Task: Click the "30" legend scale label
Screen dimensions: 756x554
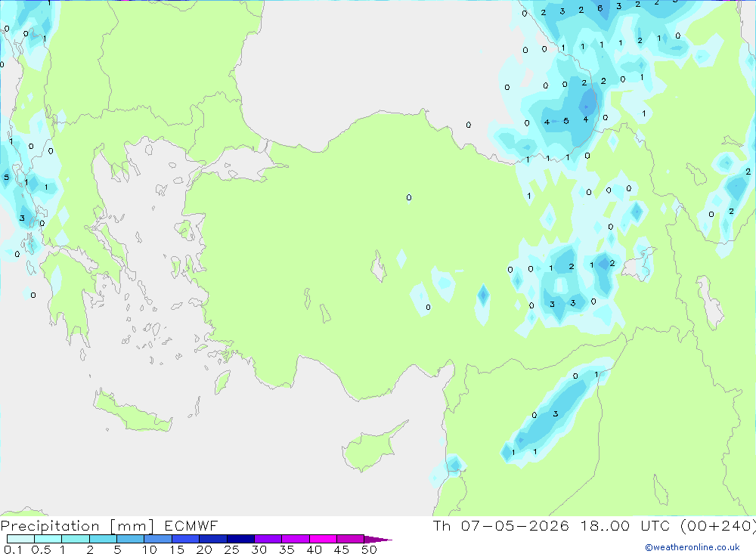Action: 259,549
